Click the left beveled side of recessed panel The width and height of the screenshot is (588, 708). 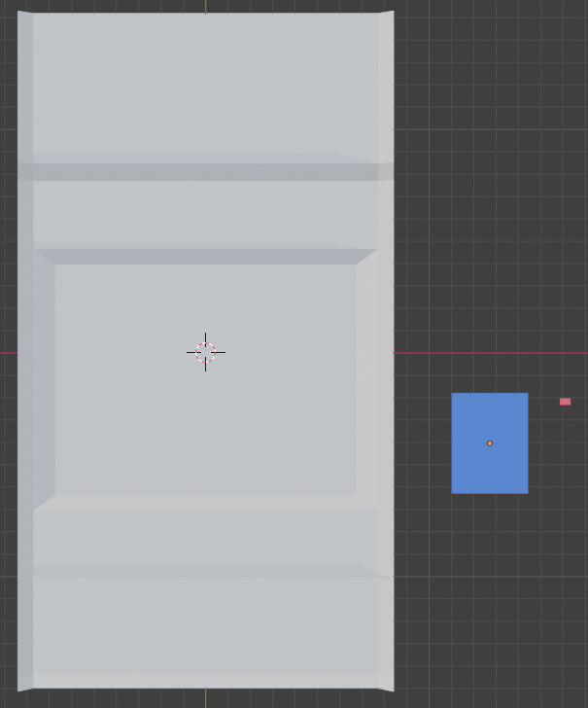point(44,379)
